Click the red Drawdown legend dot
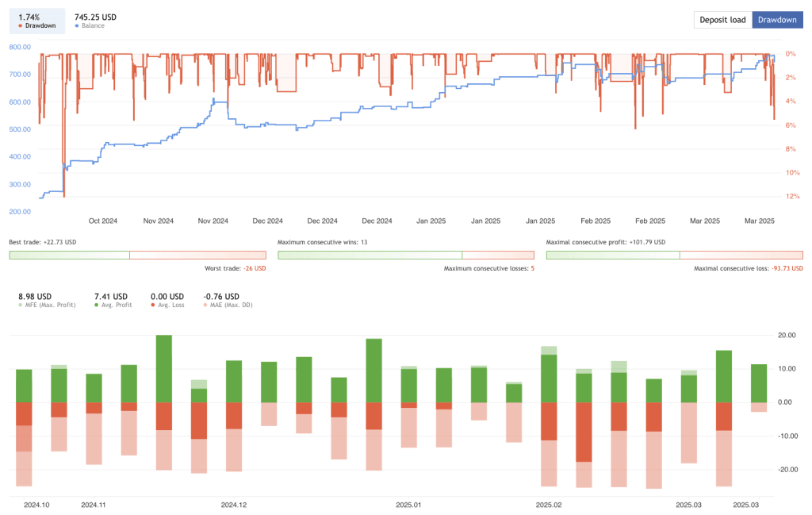This screenshot has width=812, height=515. [22, 25]
